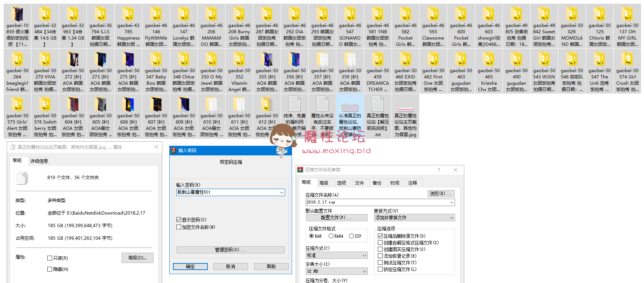This screenshot has width=644, height=283.
Task: Open 高级 tab in archive dialog
Action: click(x=324, y=183)
